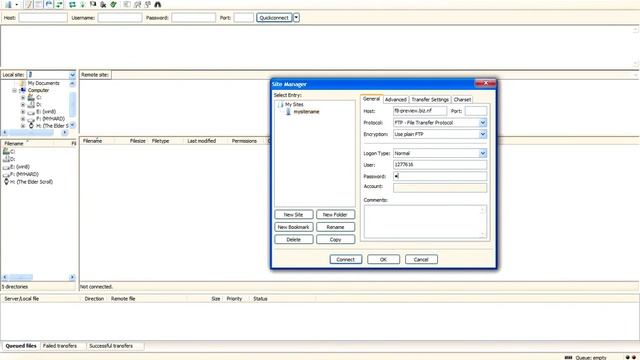Click the Comments text area
The height and width of the screenshot is (360, 640).
(425, 222)
